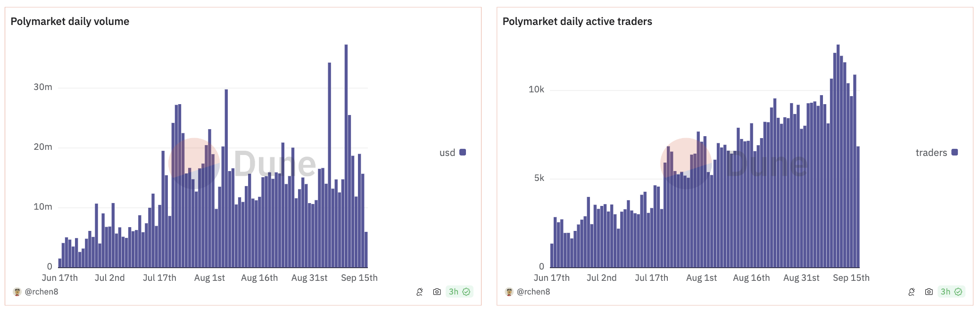Click the @rchen8 avatar under the active traders chart
Screen dimensions: 980x311
509,292
